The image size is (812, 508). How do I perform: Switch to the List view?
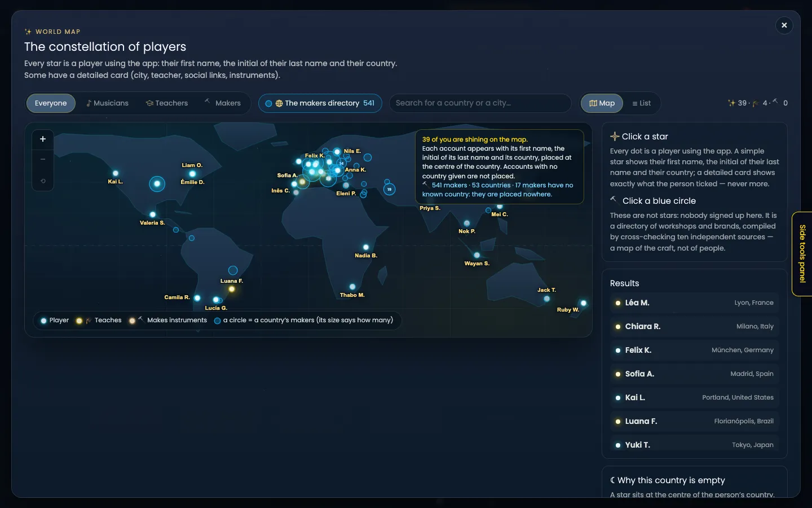[642, 103]
